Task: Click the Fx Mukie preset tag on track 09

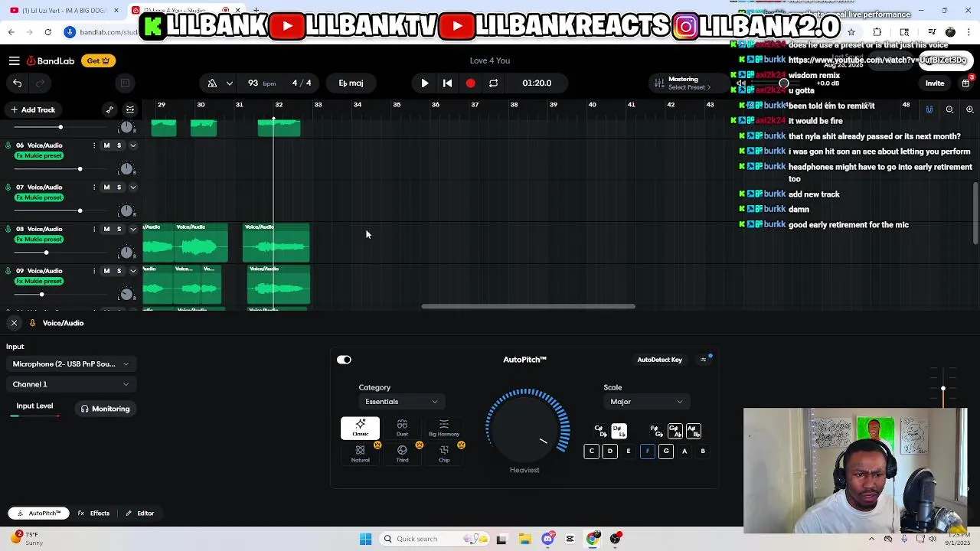Action: (x=39, y=282)
